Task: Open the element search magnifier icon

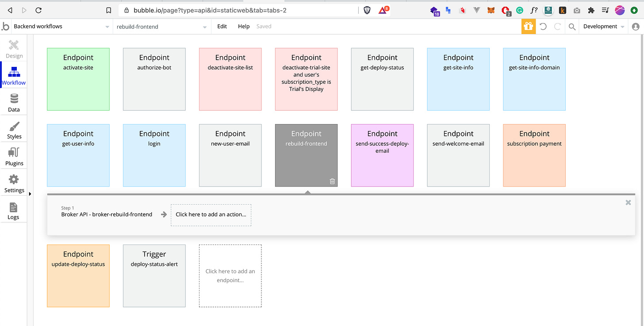Action: 572,26
